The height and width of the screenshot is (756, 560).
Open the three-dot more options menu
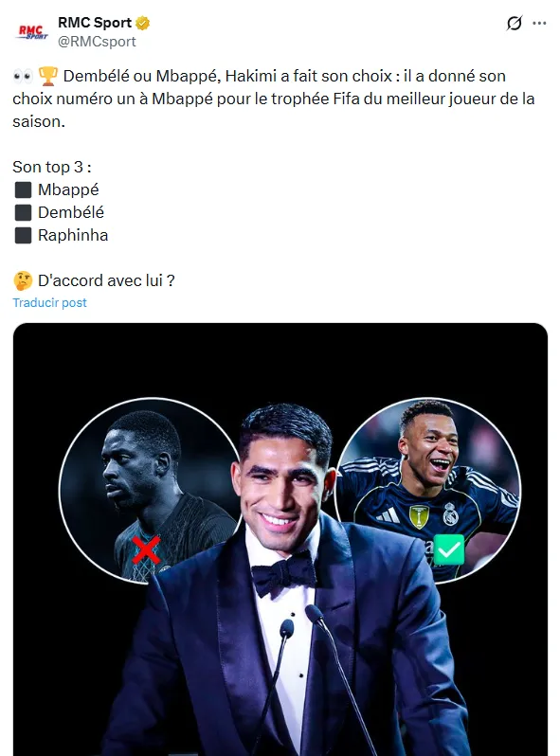[539, 23]
